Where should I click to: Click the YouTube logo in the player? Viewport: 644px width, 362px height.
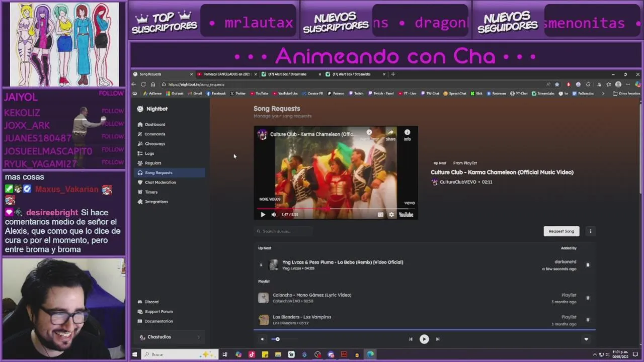click(406, 215)
